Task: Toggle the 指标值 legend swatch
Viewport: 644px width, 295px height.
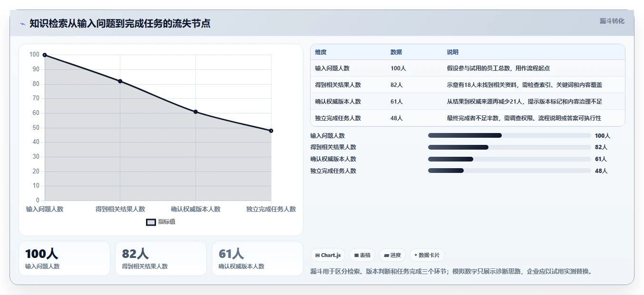Action: (151, 222)
